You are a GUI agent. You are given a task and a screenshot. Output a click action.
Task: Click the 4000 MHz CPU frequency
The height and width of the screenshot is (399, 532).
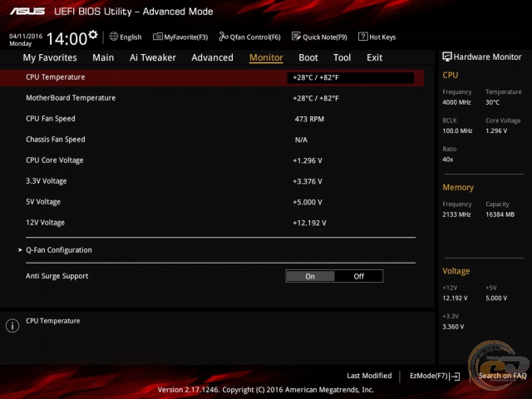456,102
